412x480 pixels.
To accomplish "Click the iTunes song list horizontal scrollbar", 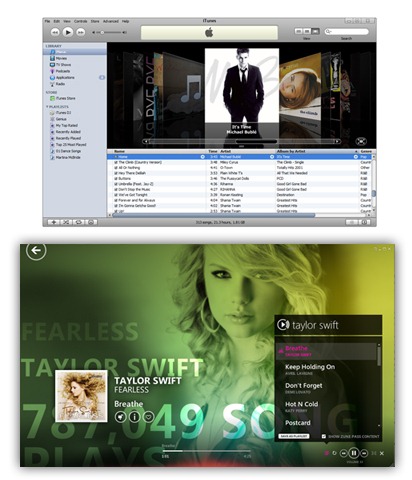I will 213,215.
